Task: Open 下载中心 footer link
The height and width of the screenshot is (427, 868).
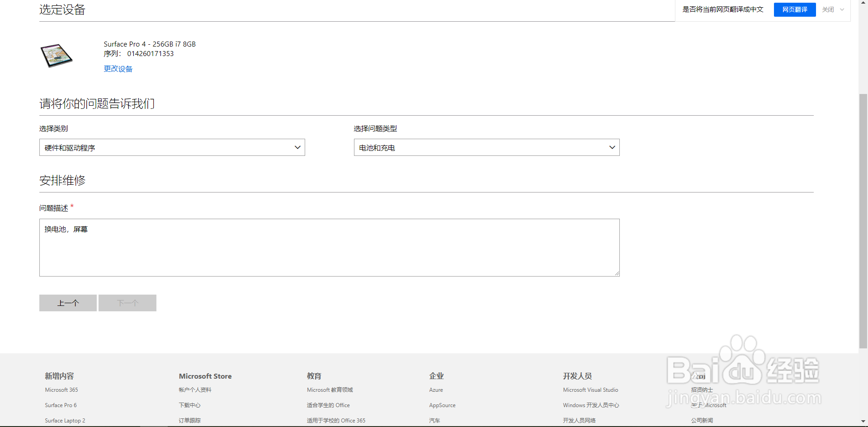Action: point(189,405)
